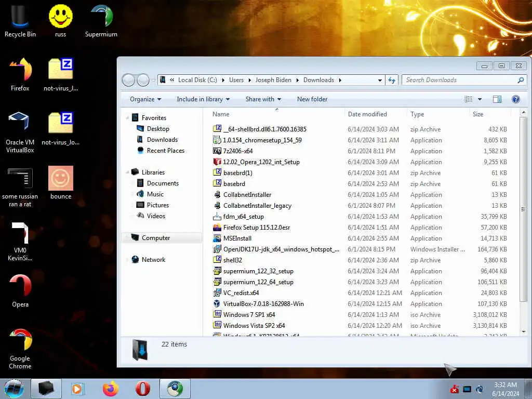Expand breadcrumb arrow after Downloads

[x=340, y=80]
